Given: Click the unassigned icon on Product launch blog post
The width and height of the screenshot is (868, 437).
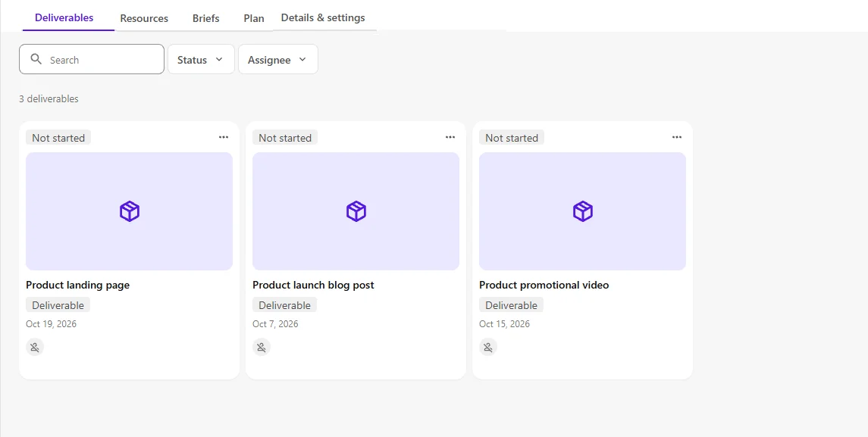Looking at the screenshot, I should (x=262, y=348).
